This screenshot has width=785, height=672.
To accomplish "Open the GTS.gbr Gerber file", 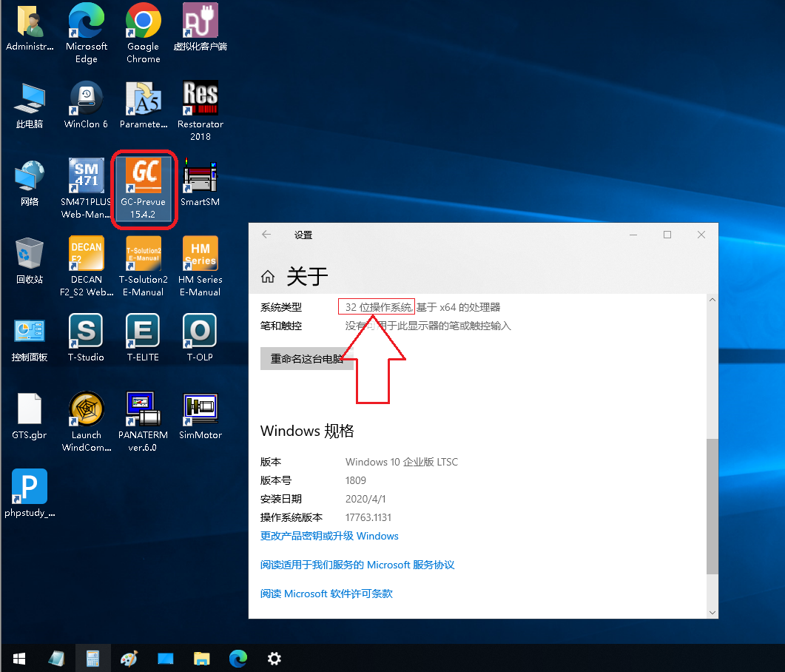I will tap(29, 409).
